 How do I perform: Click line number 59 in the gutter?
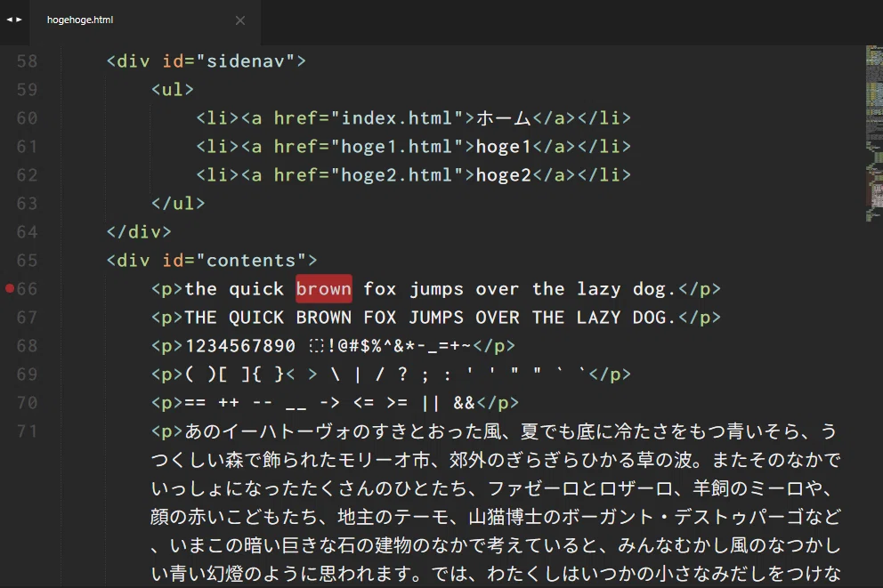coord(27,90)
